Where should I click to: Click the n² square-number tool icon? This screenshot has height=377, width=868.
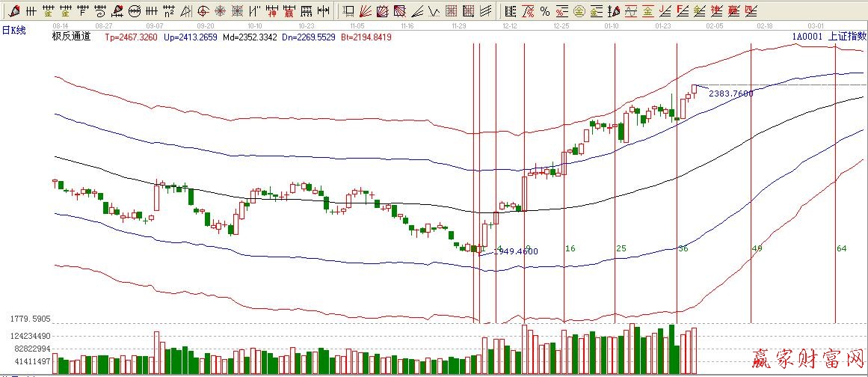169,11
